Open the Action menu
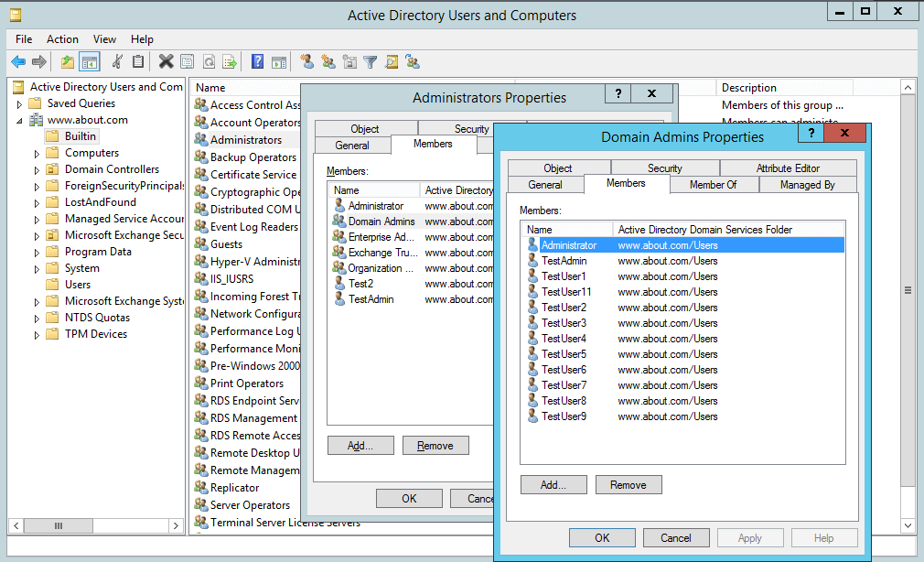 pyautogui.click(x=62, y=39)
